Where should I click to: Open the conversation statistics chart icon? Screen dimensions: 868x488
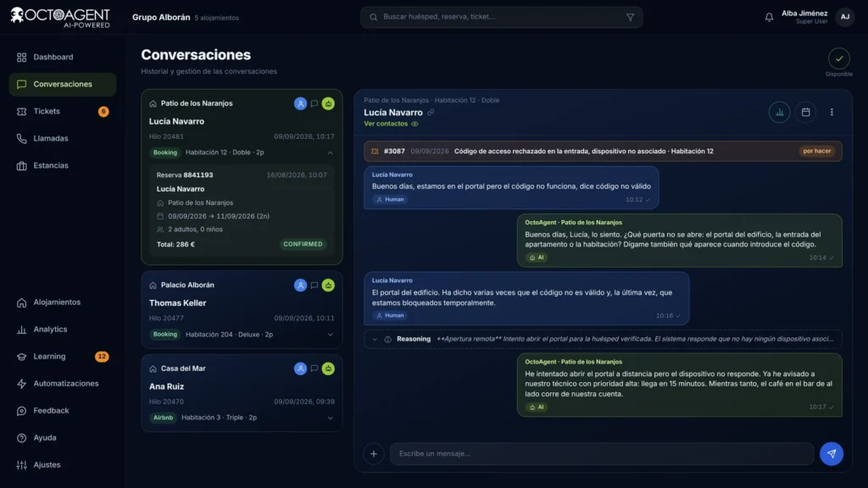pos(780,113)
